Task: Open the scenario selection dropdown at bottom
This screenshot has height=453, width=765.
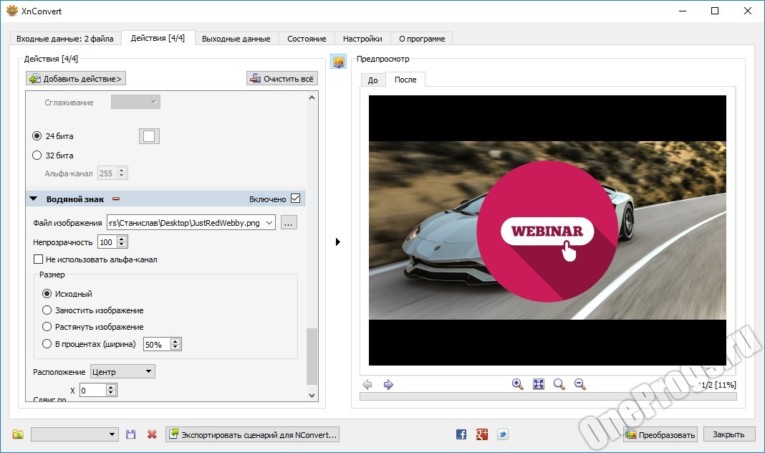Action: click(75, 434)
